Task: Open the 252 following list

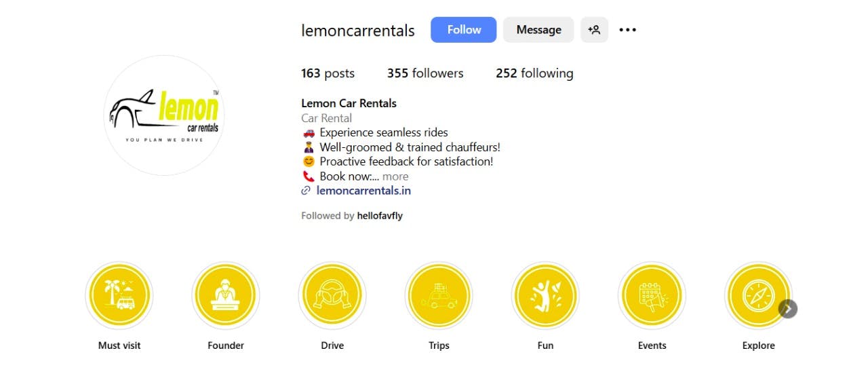Action: click(534, 73)
